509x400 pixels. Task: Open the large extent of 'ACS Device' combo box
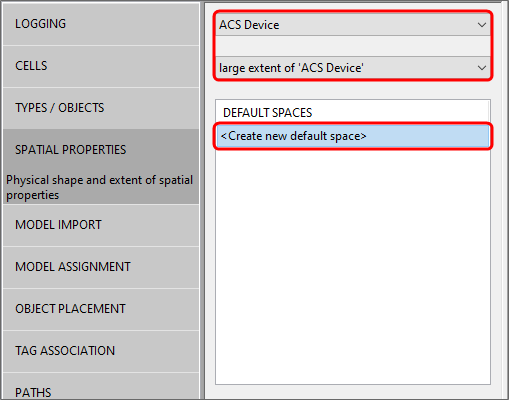tap(353, 68)
